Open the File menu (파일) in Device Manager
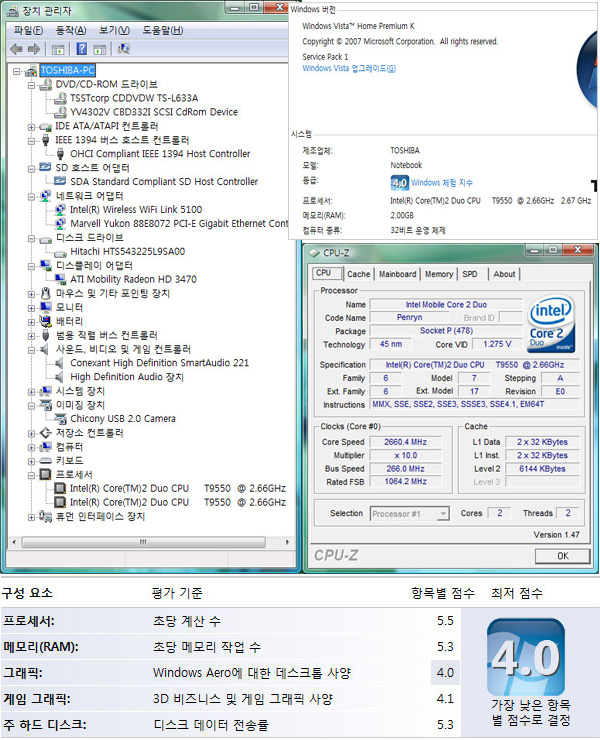The image size is (600, 740). [28, 31]
